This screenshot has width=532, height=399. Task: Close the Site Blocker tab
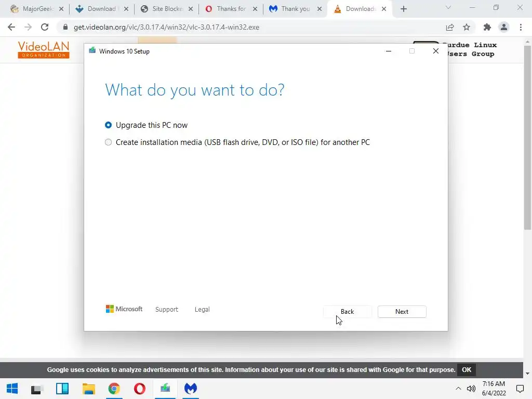(x=191, y=9)
